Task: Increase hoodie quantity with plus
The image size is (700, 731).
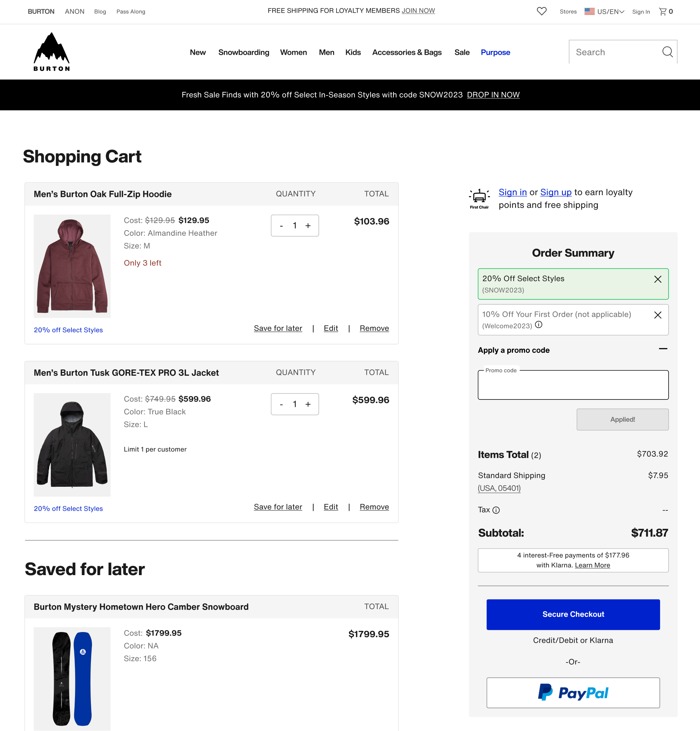Action: pos(308,226)
